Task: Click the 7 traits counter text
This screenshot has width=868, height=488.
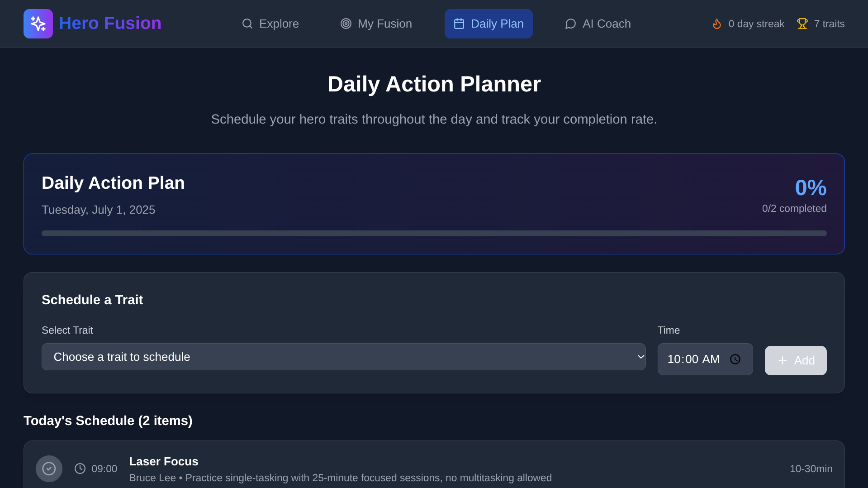Action: [x=829, y=24]
